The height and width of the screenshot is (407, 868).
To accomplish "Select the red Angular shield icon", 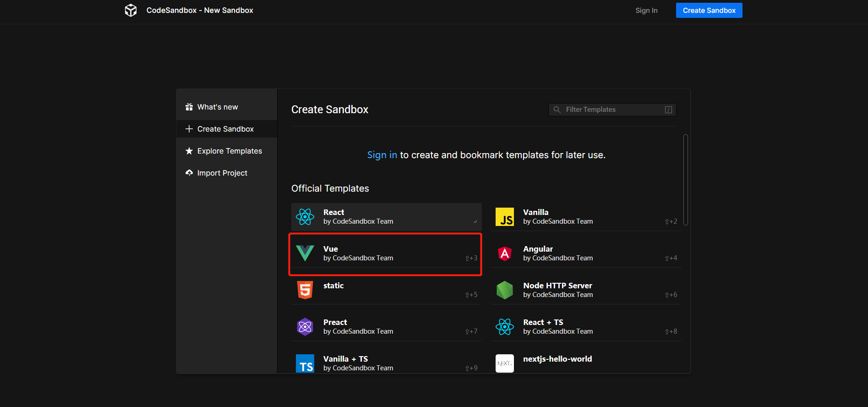I will click(x=505, y=253).
